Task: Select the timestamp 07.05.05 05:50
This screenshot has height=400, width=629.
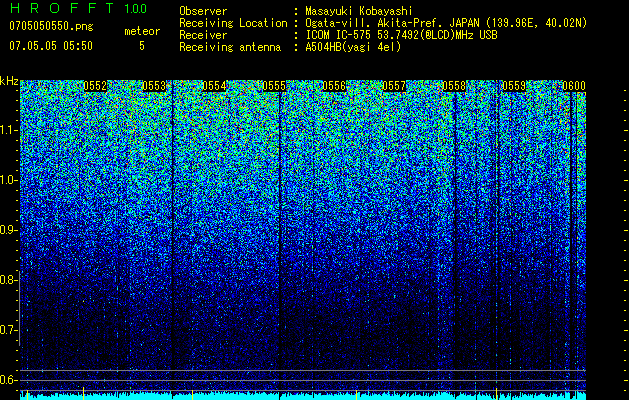Action: (x=51, y=46)
